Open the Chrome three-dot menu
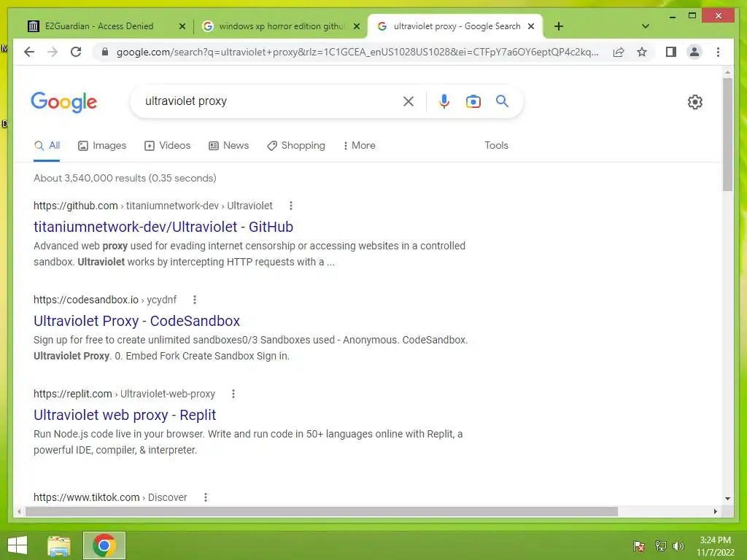 [718, 52]
